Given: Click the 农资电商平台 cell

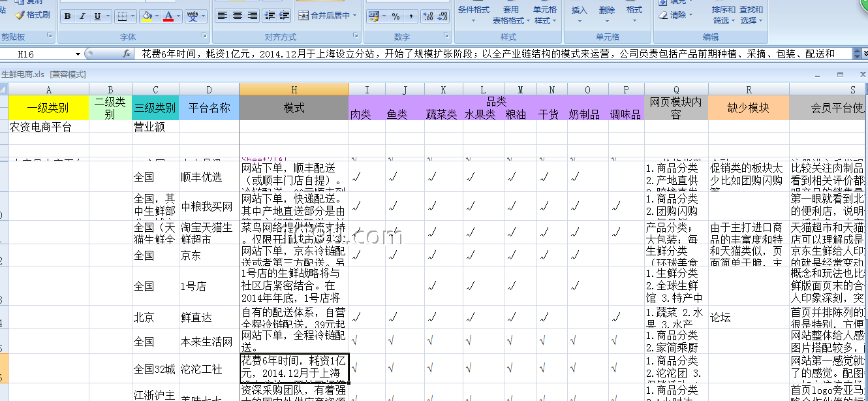Looking at the screenshot, I should click(x=48, y=127).
